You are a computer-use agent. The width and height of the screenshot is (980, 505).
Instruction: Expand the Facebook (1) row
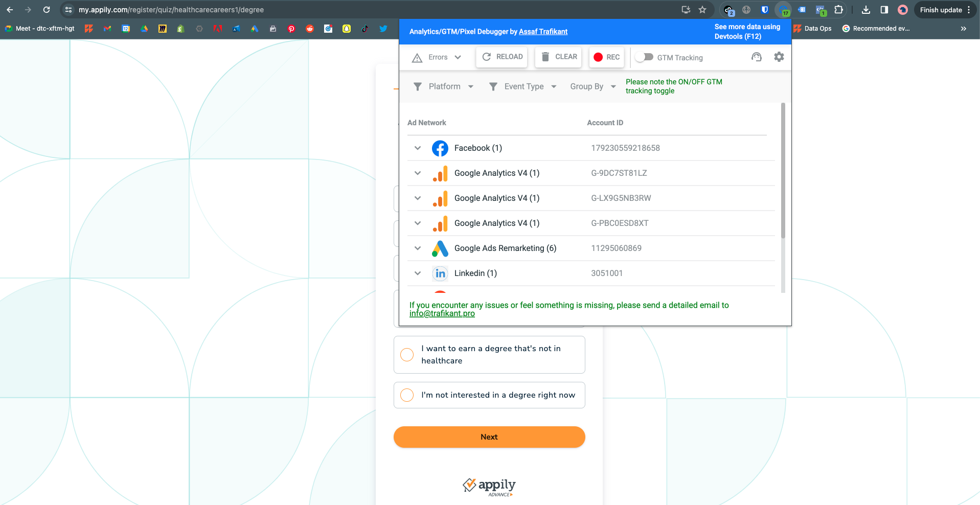click(418, 148)
